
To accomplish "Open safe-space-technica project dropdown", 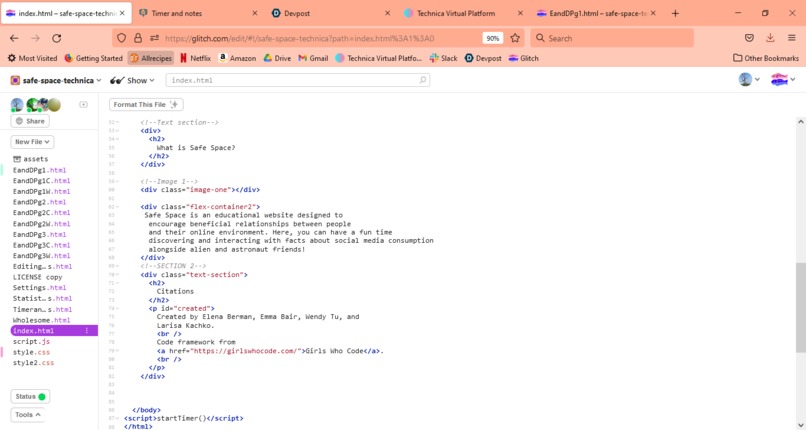I will [x=56, y=80].
